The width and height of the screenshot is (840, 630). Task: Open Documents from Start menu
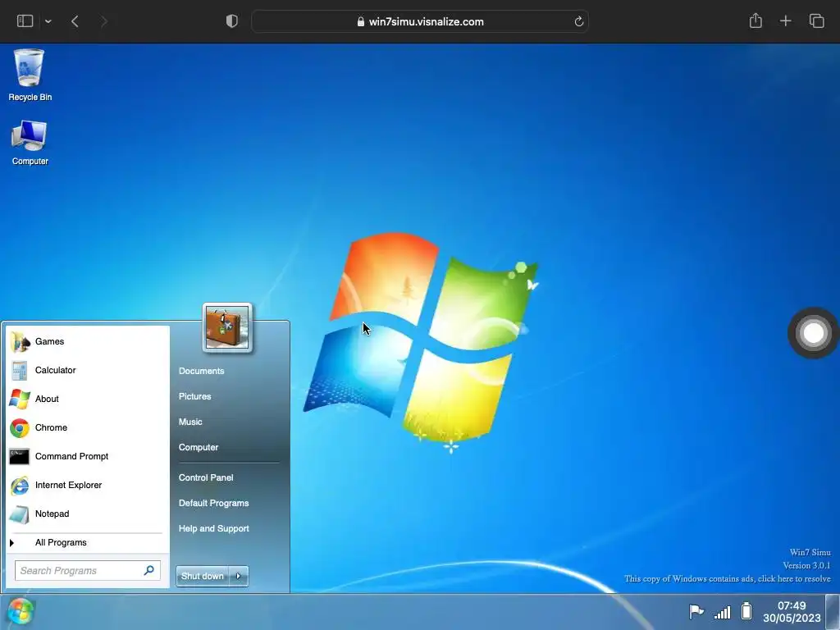coord(202,371)
